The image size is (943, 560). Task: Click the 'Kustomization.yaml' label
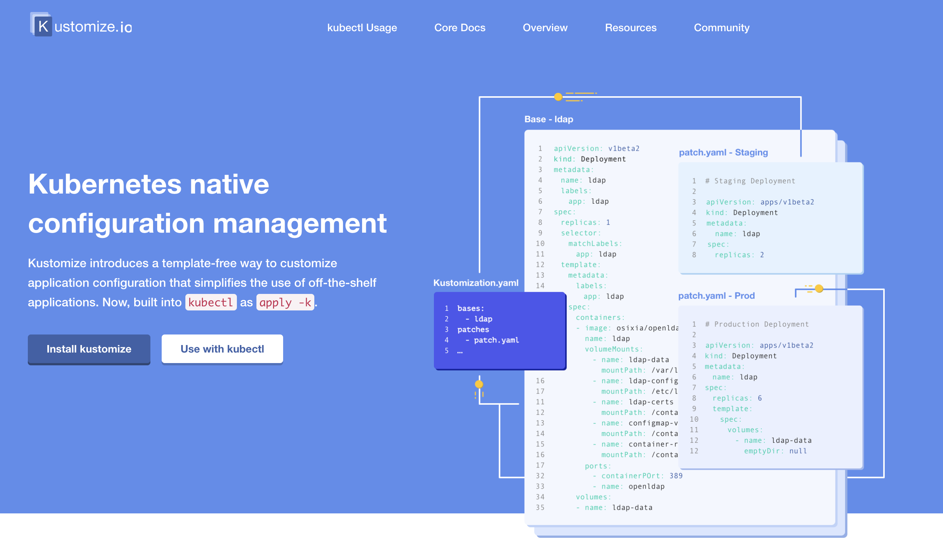coord(476,283)
